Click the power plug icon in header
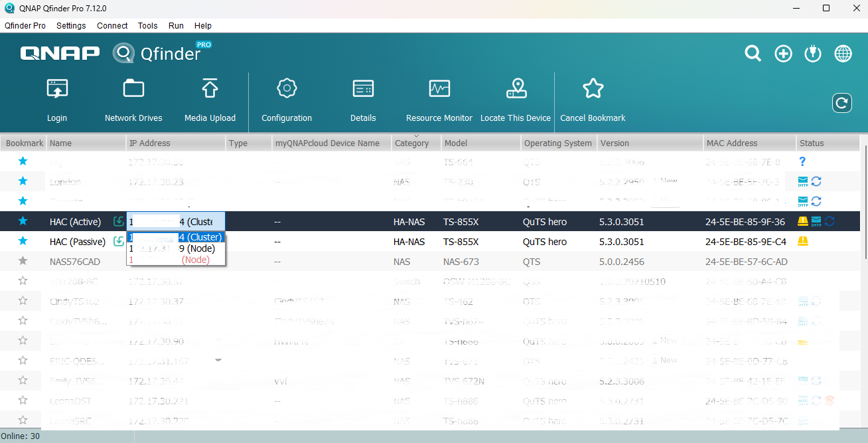This screenshot has height=443, width=868. pyautogui.click(x=813, y=54)
